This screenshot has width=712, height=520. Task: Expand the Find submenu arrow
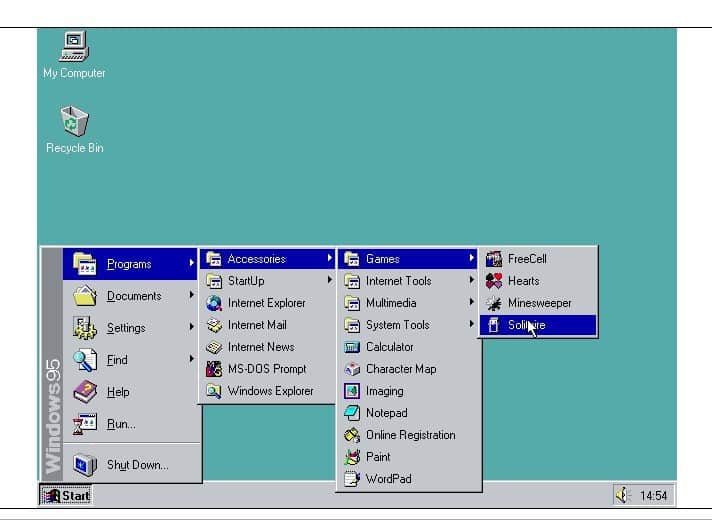pos(192,359)
